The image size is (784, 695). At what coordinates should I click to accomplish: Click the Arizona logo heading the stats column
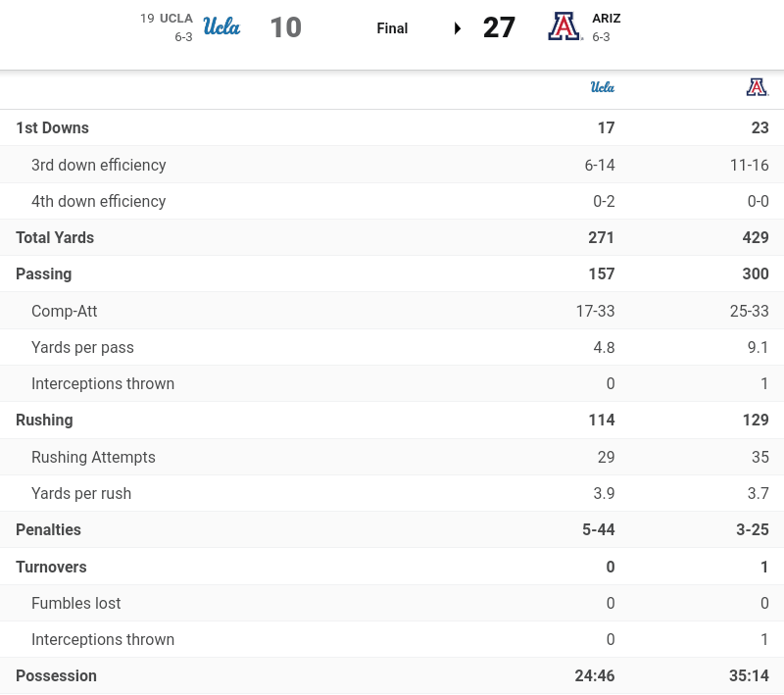point(757,87)
